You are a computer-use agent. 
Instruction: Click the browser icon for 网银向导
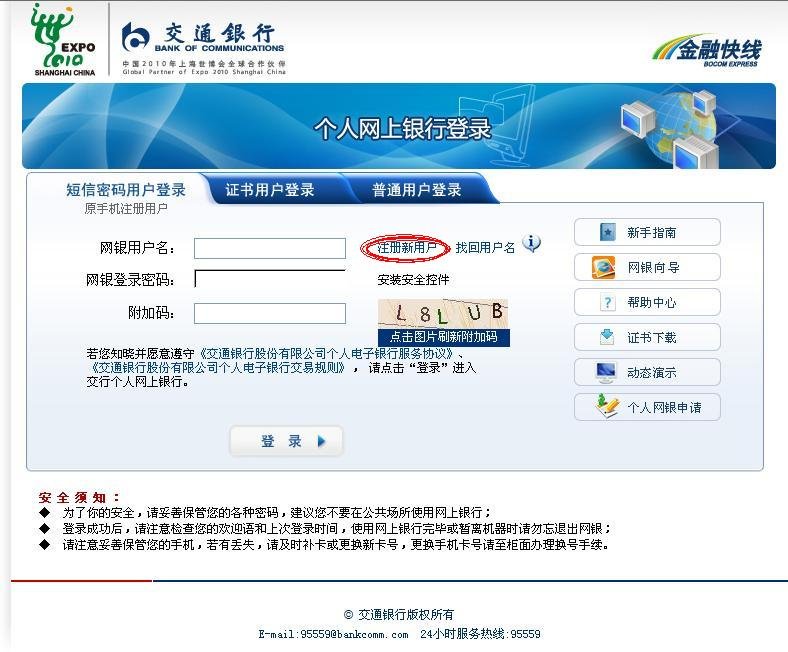pyautogui.click(x=604, y=267)
